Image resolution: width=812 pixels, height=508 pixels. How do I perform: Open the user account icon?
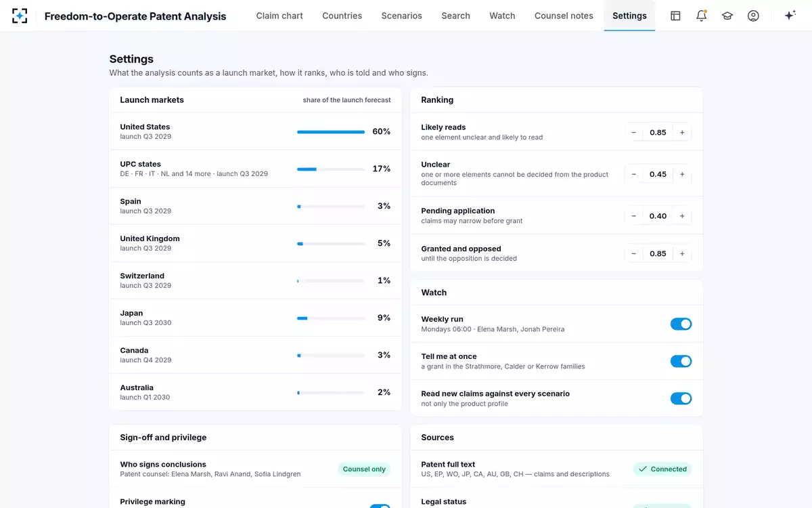click(753, 16)
